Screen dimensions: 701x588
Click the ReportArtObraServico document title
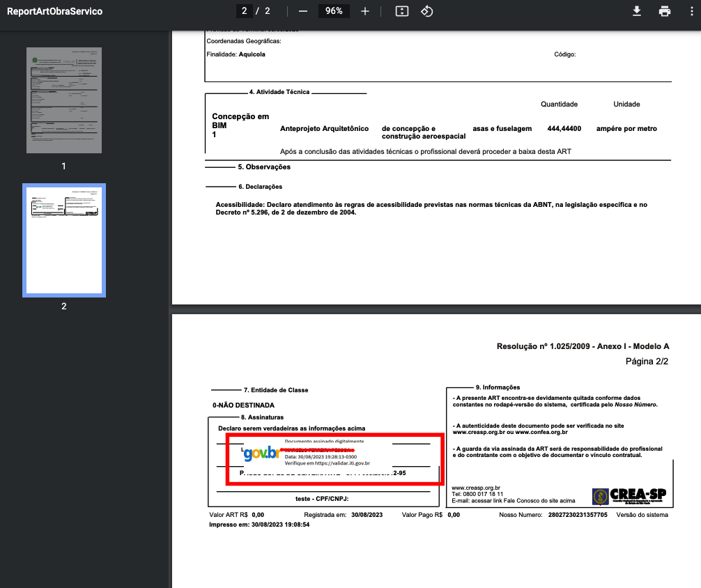pyautogui.click(x=54, y=11)
